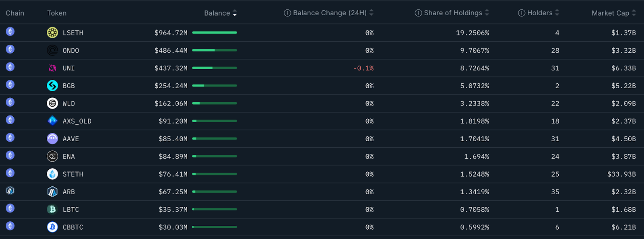Open the WLD token logo
Viewport: 644px width, 239px height.
pos(52,103)
